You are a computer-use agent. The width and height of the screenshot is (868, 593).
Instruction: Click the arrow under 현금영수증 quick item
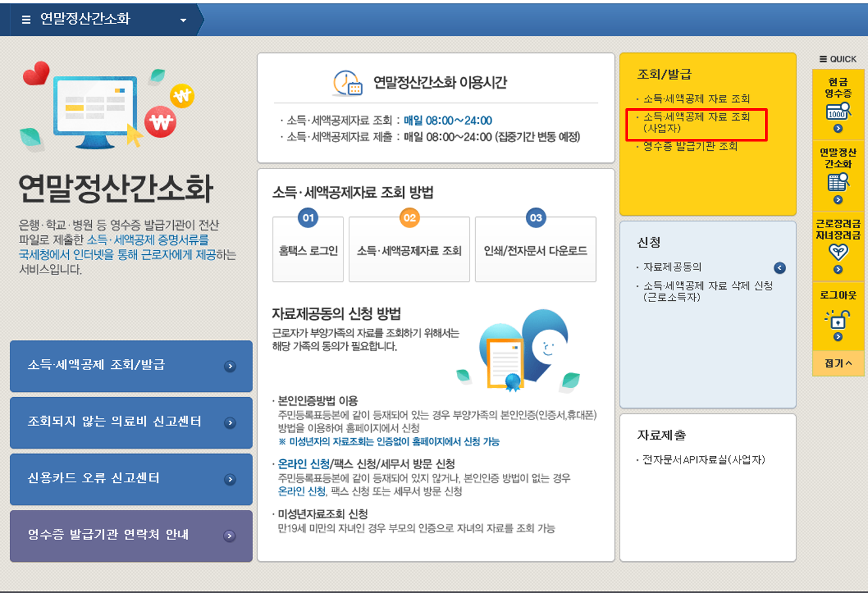point(838,128)
